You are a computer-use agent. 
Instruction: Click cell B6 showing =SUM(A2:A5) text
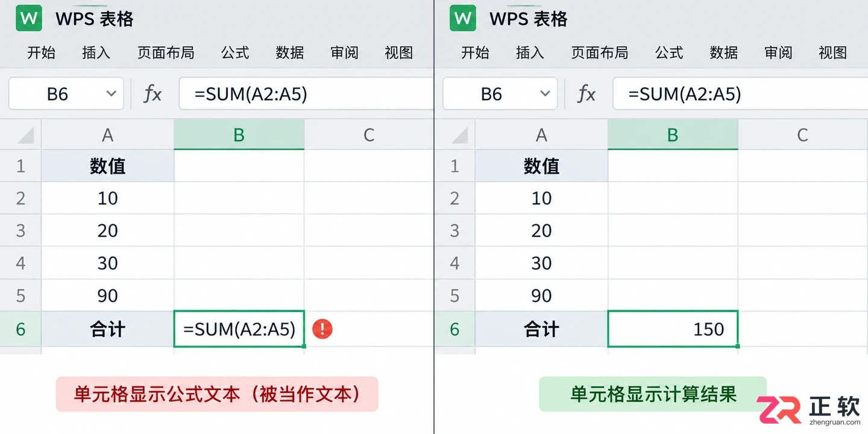(239, 329)
